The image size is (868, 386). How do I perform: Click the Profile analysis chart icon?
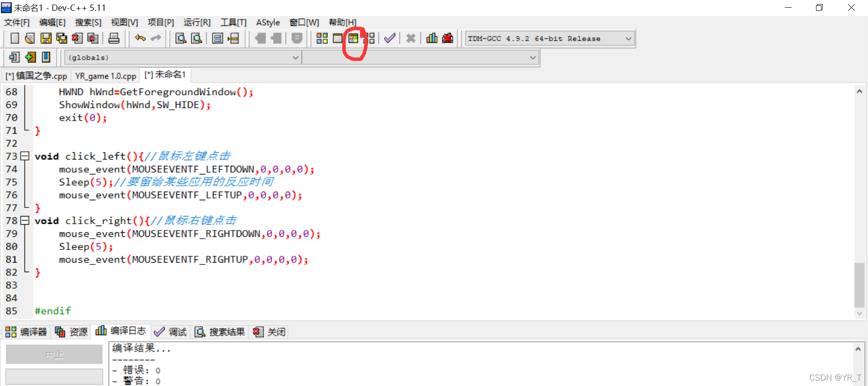tap(432, 38)
